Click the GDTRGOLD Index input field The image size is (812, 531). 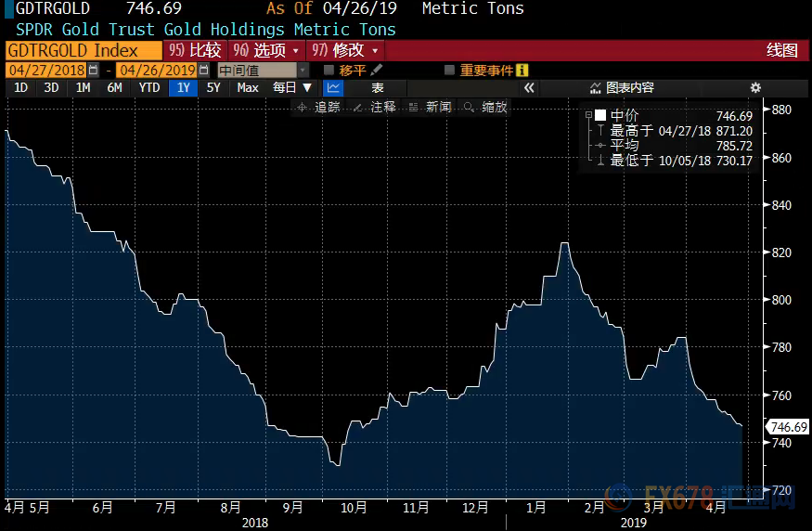[x=83, y=50]
